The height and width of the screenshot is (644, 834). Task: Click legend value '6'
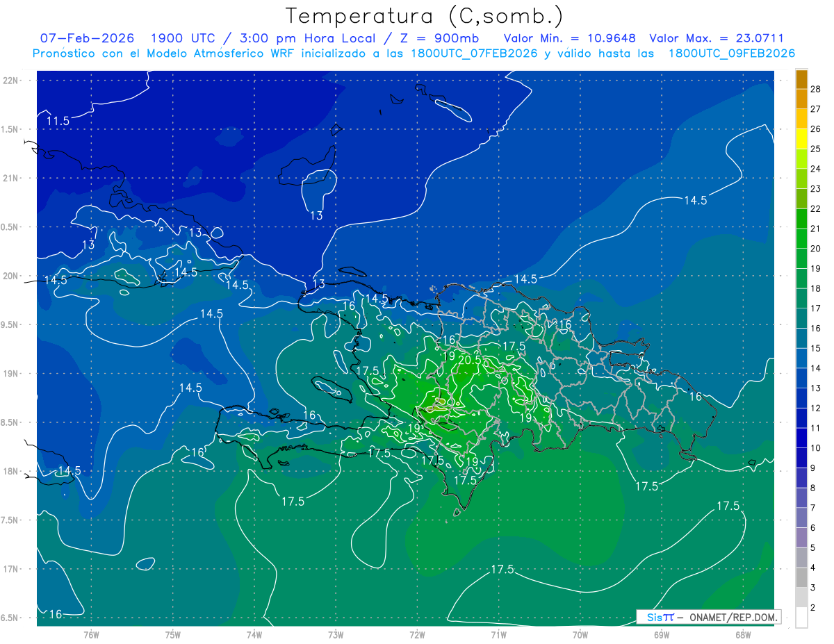tap(813, 528)
